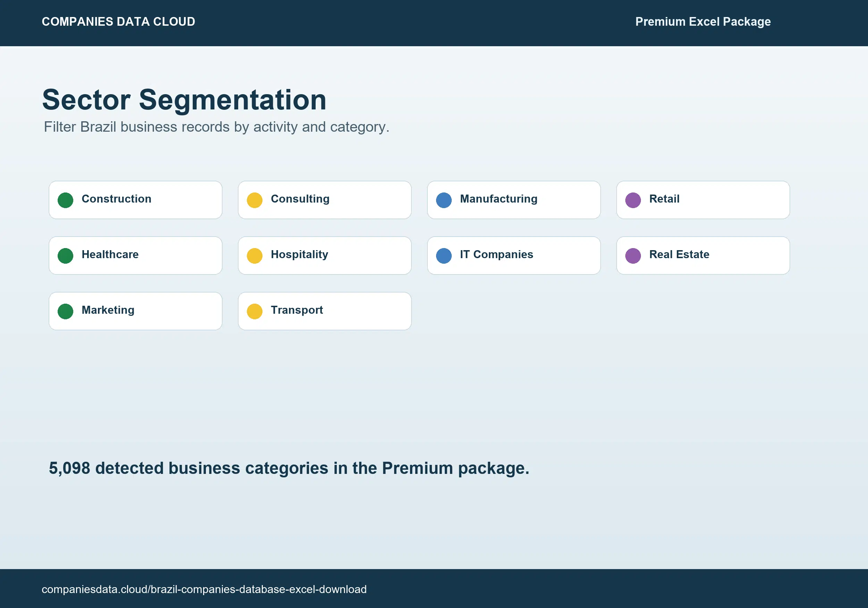
Task: Choose the Marketing sector card
Action: [x=135, y=311]
